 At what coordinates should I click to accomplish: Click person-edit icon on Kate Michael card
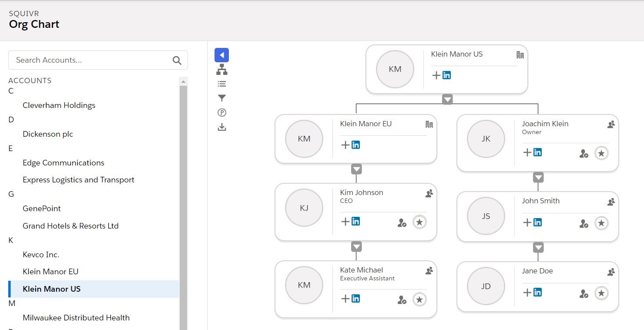[x=402, y=300]
